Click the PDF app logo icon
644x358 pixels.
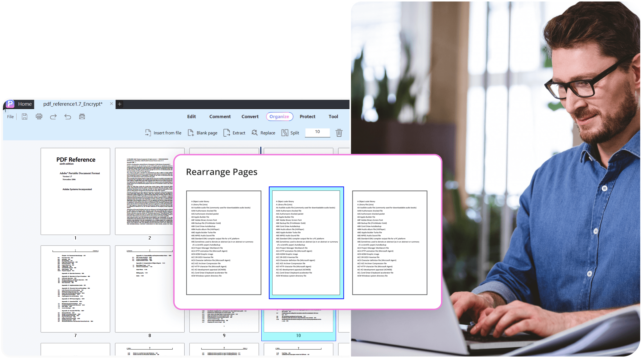point(10,104)
